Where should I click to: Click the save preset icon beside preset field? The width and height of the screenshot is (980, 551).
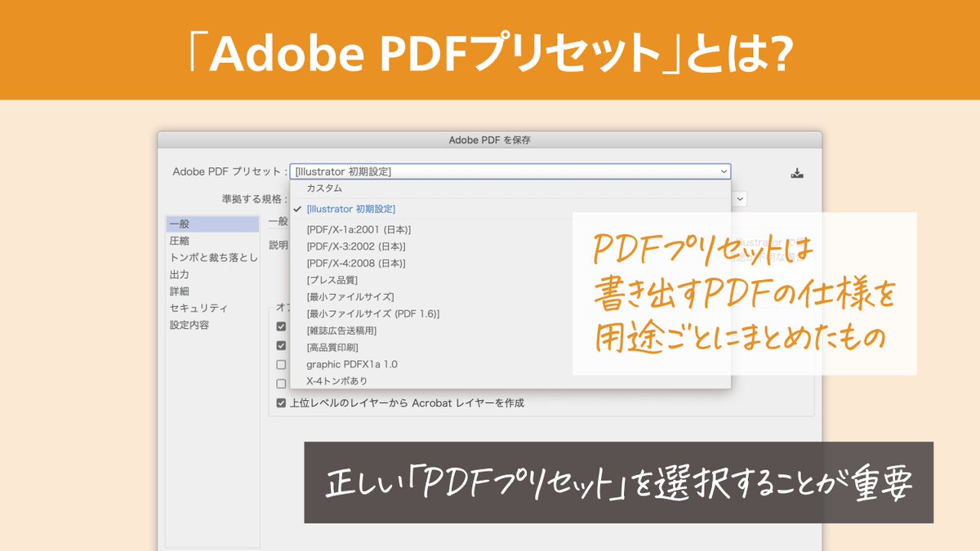(x=798, y=173)
